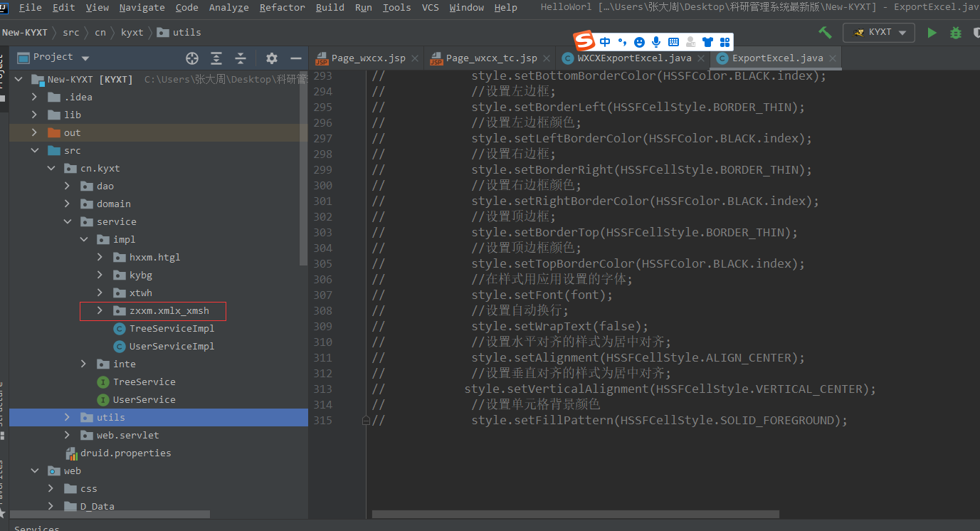Click New-KYXT breadcrumb in navigation bar
Image resolution: width=980 pixels, height=531 pixels.
point(25,32)
